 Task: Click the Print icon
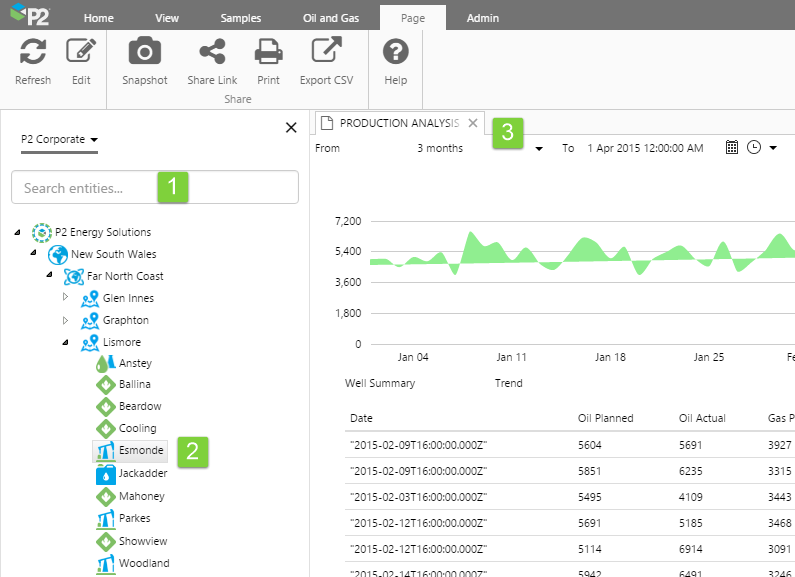click(268, 52)
